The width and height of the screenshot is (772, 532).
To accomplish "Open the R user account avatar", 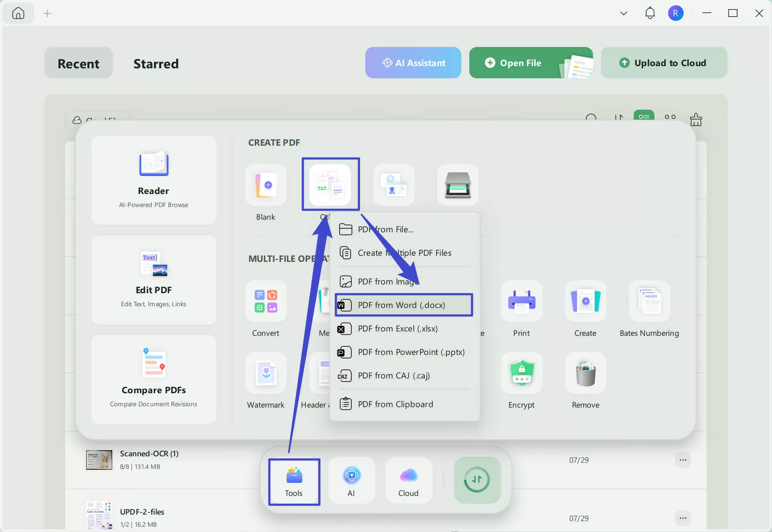I will 675,13.
